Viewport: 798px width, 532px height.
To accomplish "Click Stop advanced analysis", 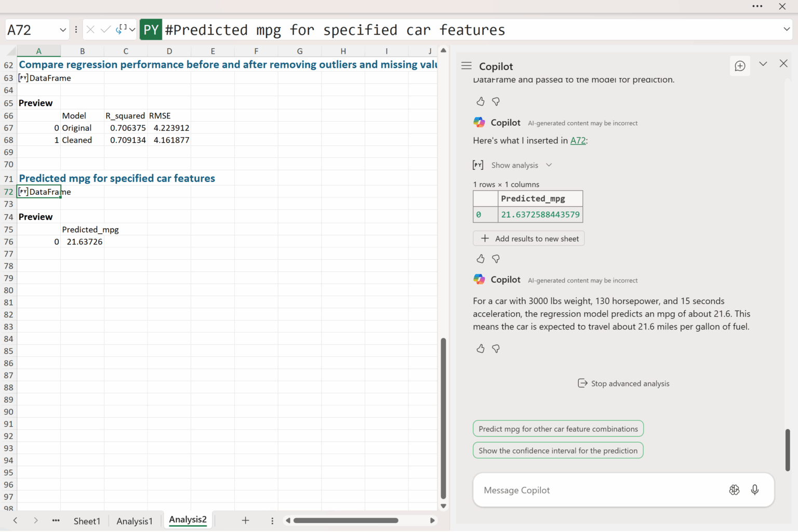I will tap(623, 383).
